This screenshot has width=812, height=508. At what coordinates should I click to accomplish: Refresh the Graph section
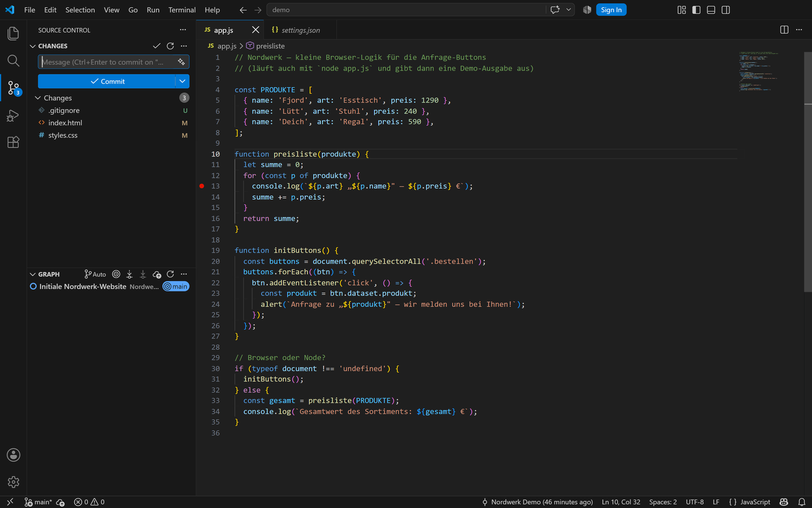pos(170,274)
